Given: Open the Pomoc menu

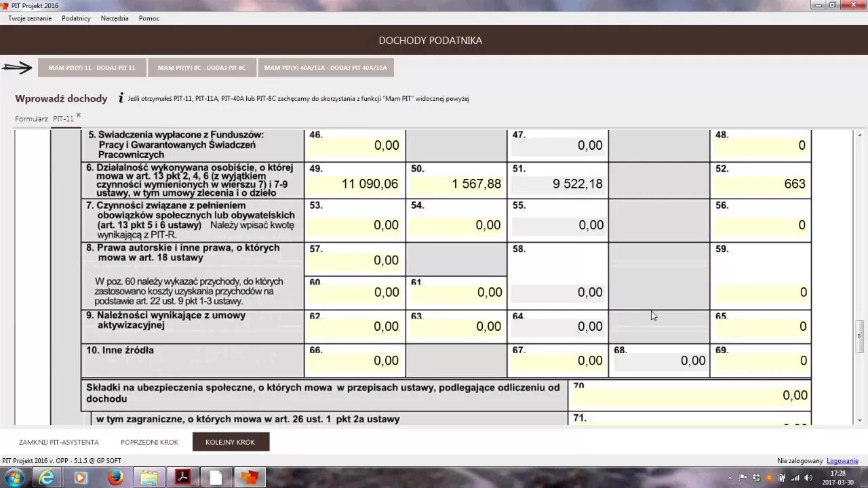Looking at the screenshot, I should (x=149, y=18).
